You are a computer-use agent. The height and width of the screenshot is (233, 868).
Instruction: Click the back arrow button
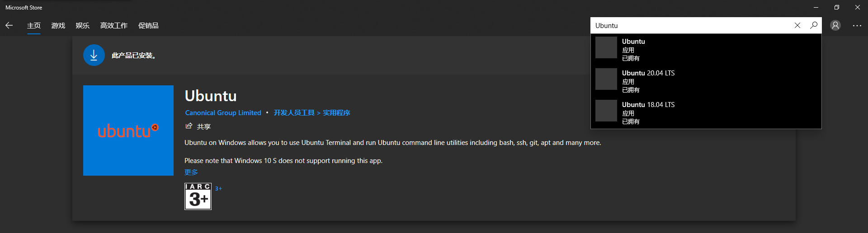(9, 26)
